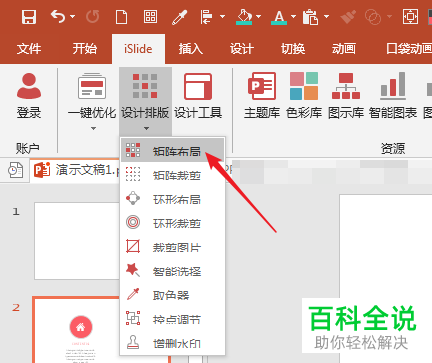Screen dimensions: 432x363
Task: Click the Paste clipboard icon
Action: pos(310,17)
